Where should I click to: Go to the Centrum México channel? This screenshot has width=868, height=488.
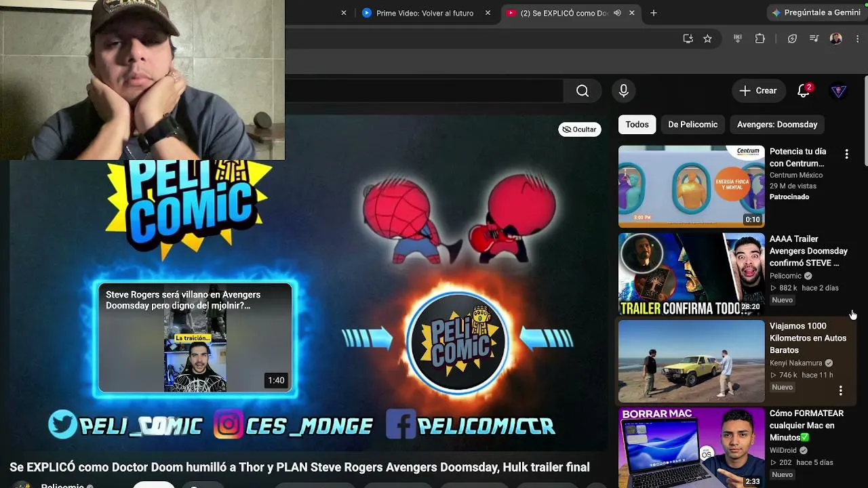pyautogui.click(x=796, y=176)
